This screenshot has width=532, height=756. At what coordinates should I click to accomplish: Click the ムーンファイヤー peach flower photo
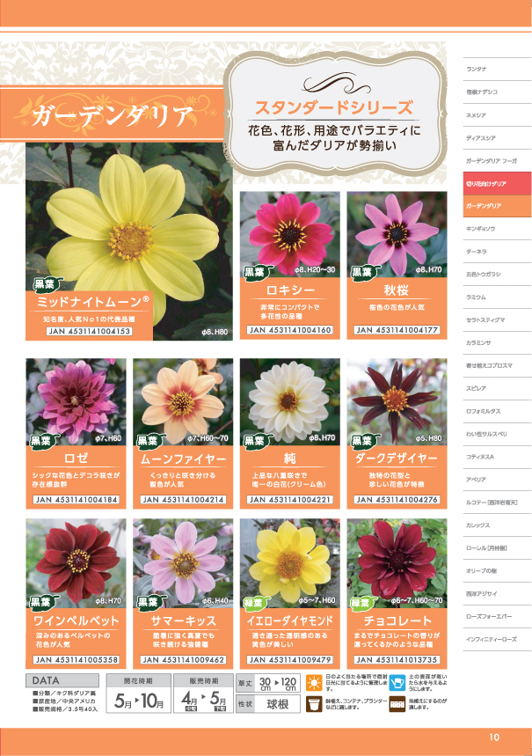(183, 401)
